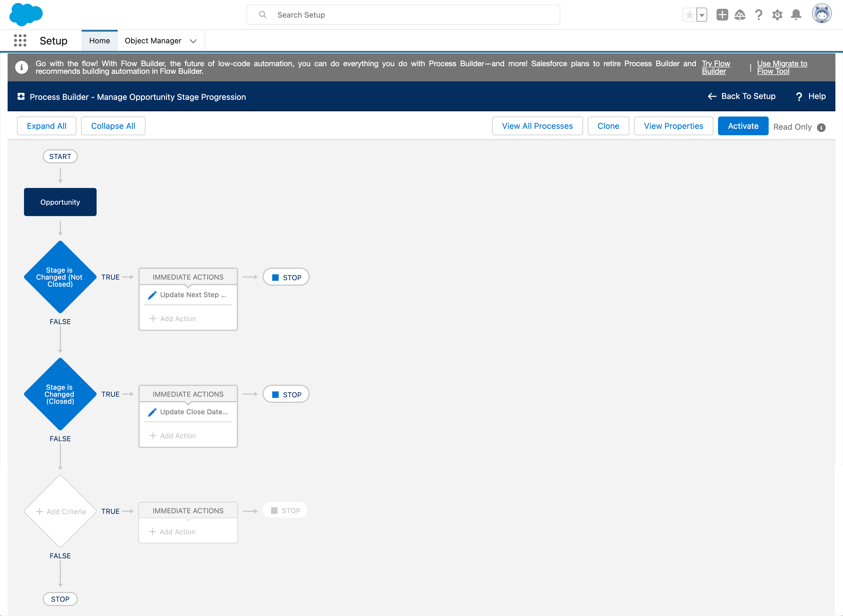Screen dimensions: 843x616
Task: Click the favorites star icon
Action: tap(689, 15)
